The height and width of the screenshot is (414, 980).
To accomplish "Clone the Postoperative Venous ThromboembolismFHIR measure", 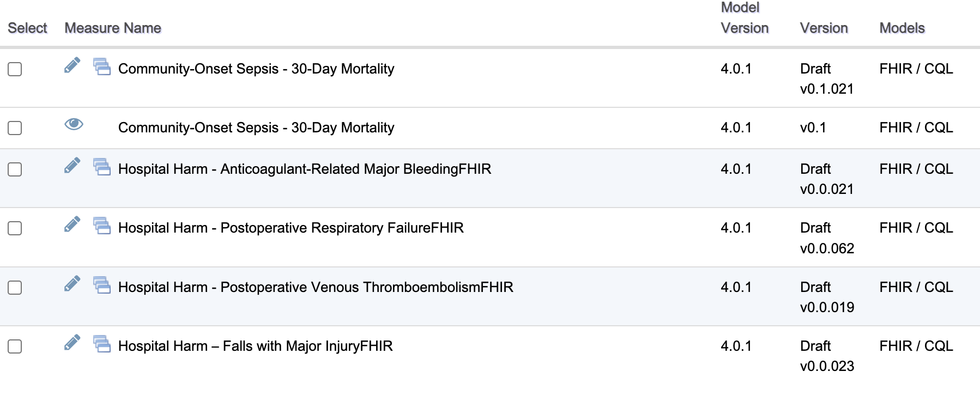I will coord(102,285).
